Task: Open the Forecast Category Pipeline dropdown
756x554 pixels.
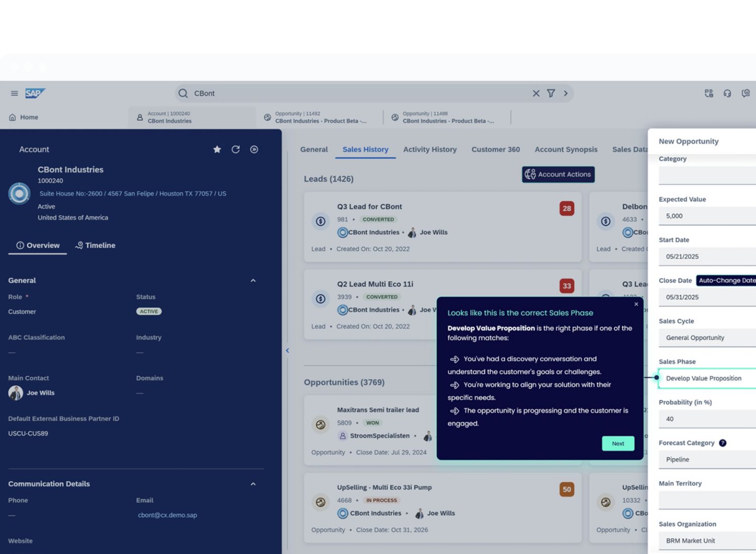Action: click(707, 460)
